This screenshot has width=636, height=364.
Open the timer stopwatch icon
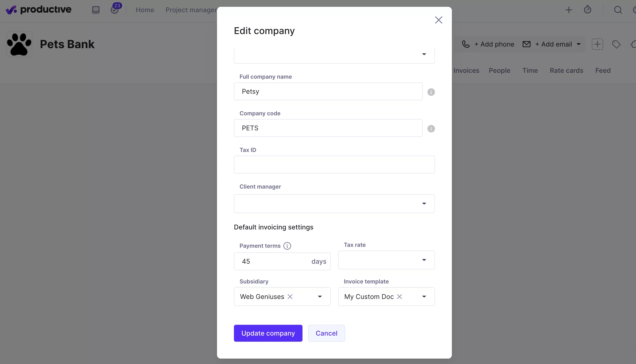pos(587,10)
